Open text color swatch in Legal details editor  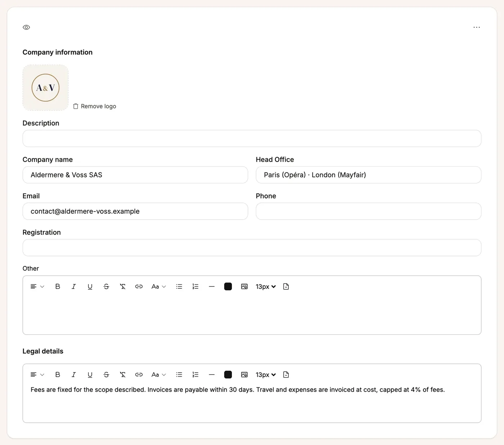[x=228, y=375]
